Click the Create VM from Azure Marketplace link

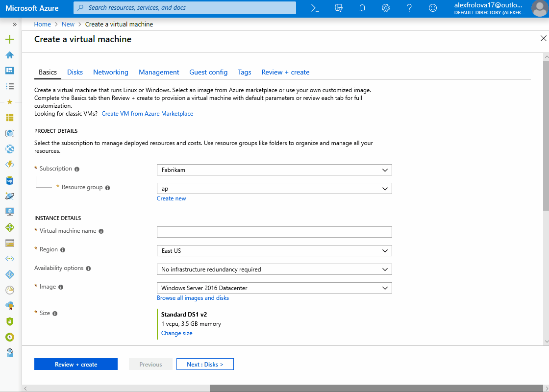pyautogui.click(x=148, y=114)
